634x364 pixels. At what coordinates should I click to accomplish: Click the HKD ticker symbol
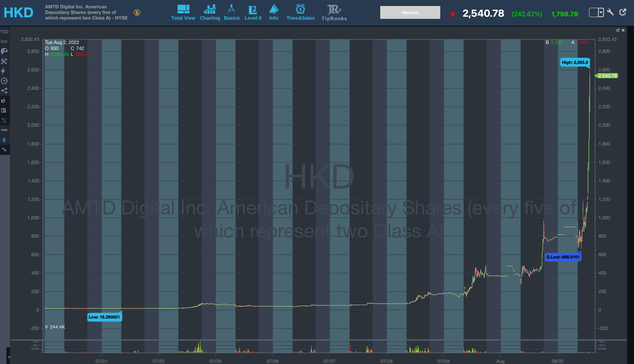[x=18, y=12]
